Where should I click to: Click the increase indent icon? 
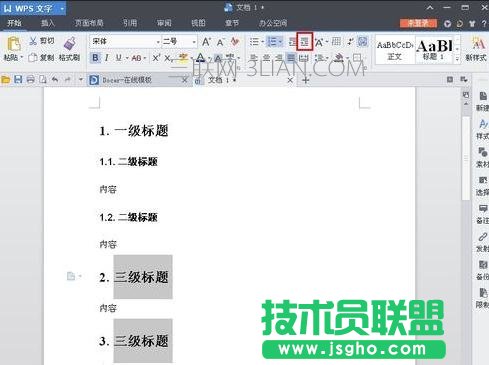pos(305,42)
